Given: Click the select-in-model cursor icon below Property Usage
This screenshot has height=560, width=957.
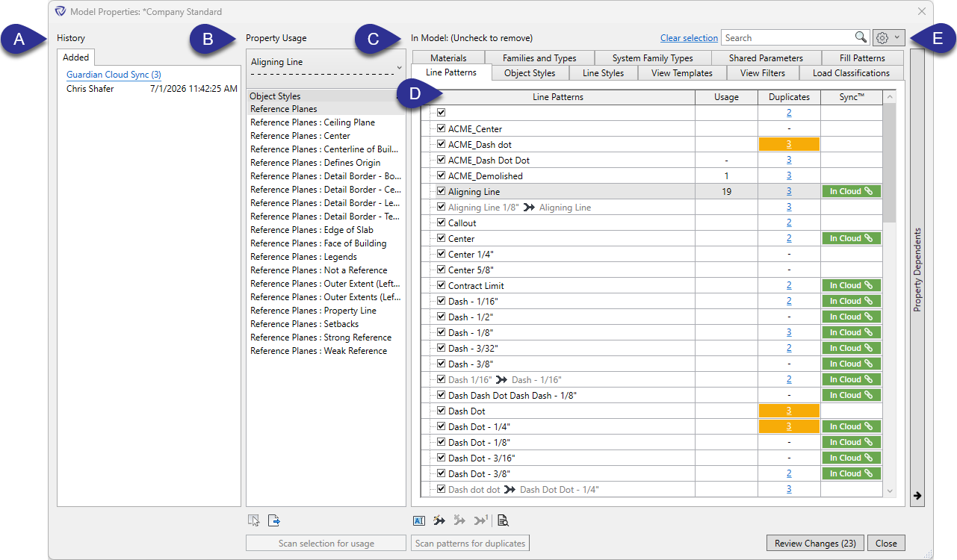Looking at the screenshot, I should point(255,520).
